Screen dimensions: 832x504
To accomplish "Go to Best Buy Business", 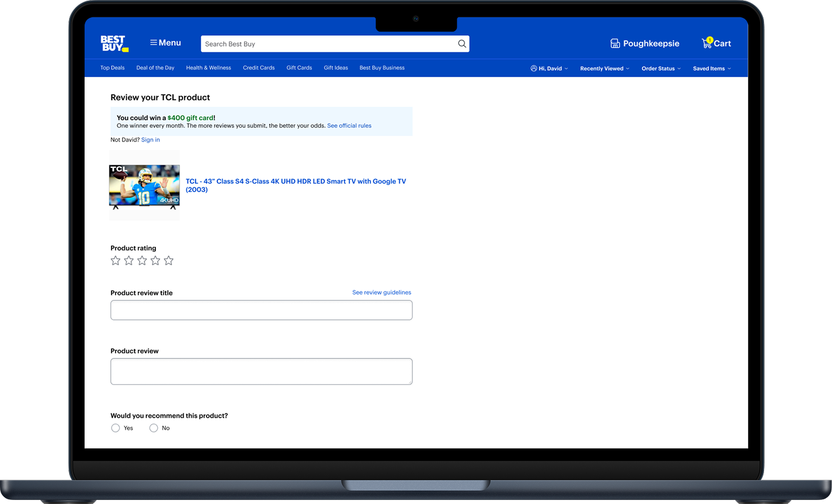I will click(382, 68).
